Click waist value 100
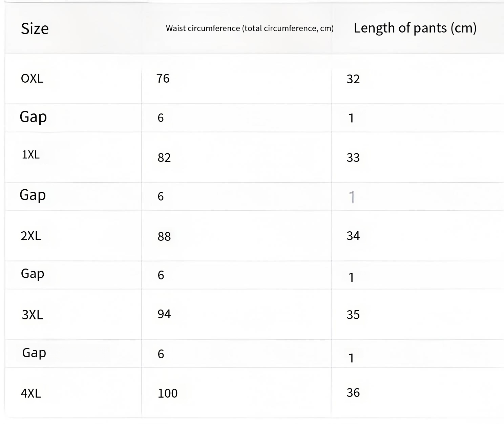Viewport: 504px width, 424px height. tap(168, 394)
